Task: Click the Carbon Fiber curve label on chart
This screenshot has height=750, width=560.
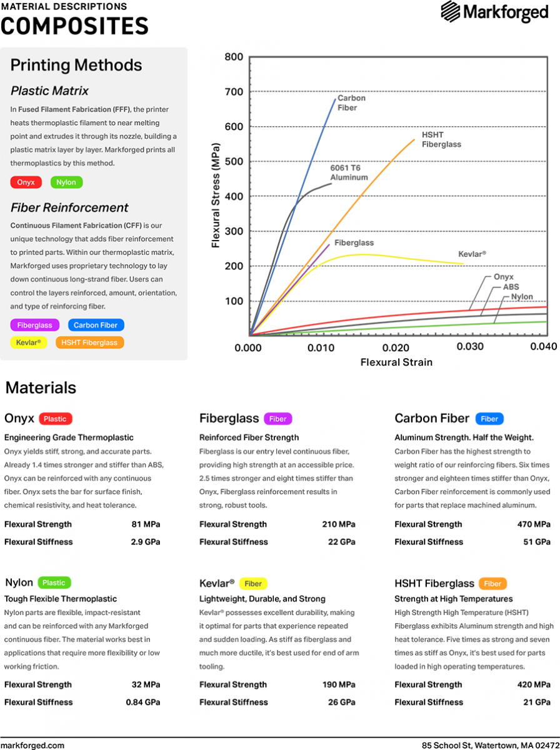Action: tap(351, 102)
